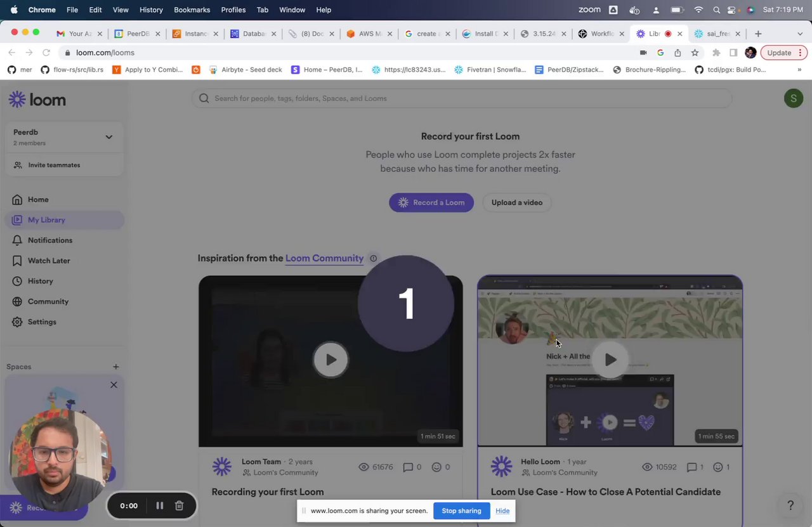
Task: Open the Profiles menu
Action: coord(233,10)
